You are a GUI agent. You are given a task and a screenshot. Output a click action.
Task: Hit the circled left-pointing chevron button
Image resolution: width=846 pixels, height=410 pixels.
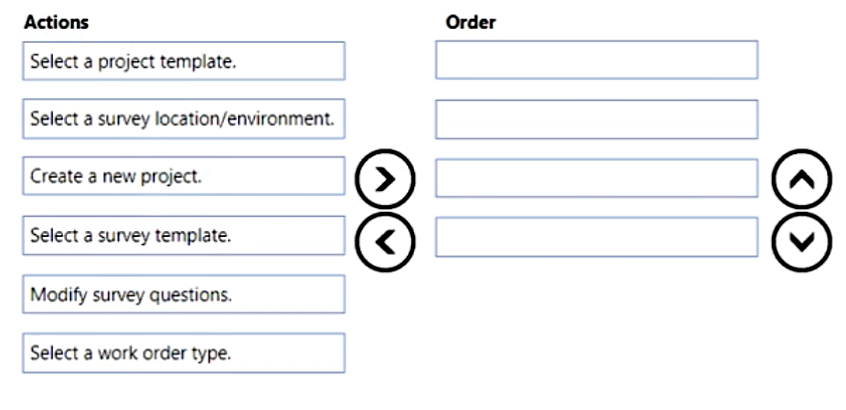point(385,242)
